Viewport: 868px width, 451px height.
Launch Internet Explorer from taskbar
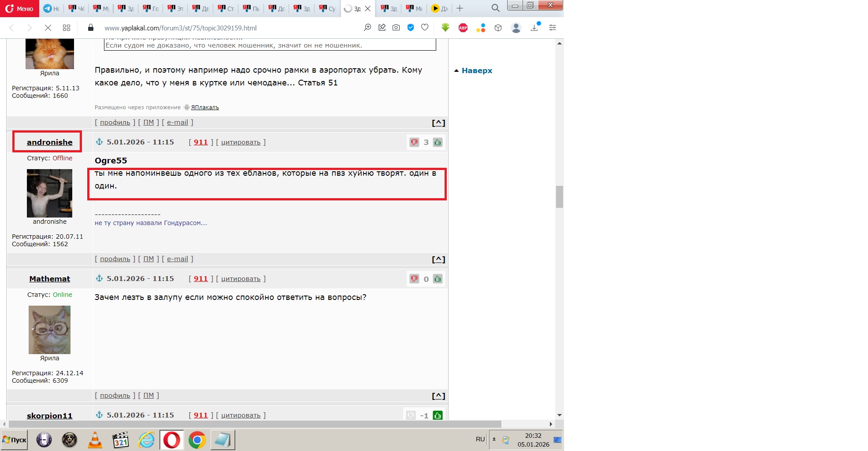point(146,440)
